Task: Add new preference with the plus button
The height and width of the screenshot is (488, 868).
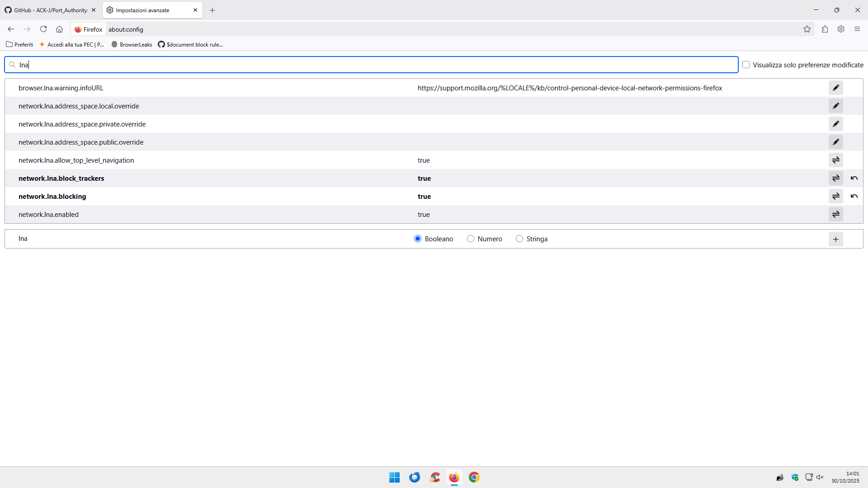Action: pyautogui.click(x=835, y=239)
